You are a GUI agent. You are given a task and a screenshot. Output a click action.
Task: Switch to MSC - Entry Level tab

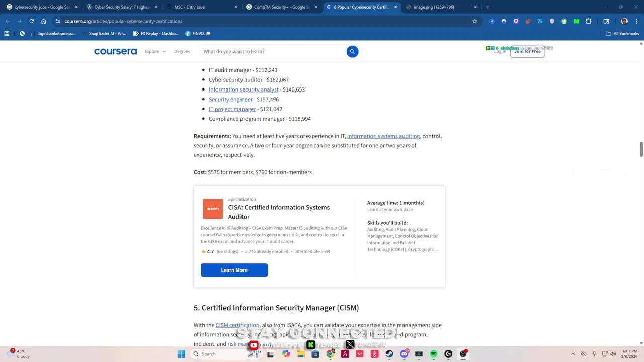pyautogui.click(x=201, y=7)
